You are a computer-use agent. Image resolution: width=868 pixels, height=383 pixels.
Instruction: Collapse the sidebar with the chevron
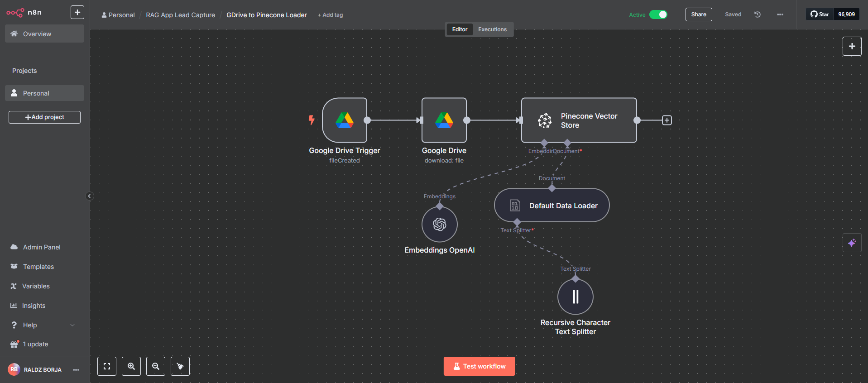[x=89, y=196]
